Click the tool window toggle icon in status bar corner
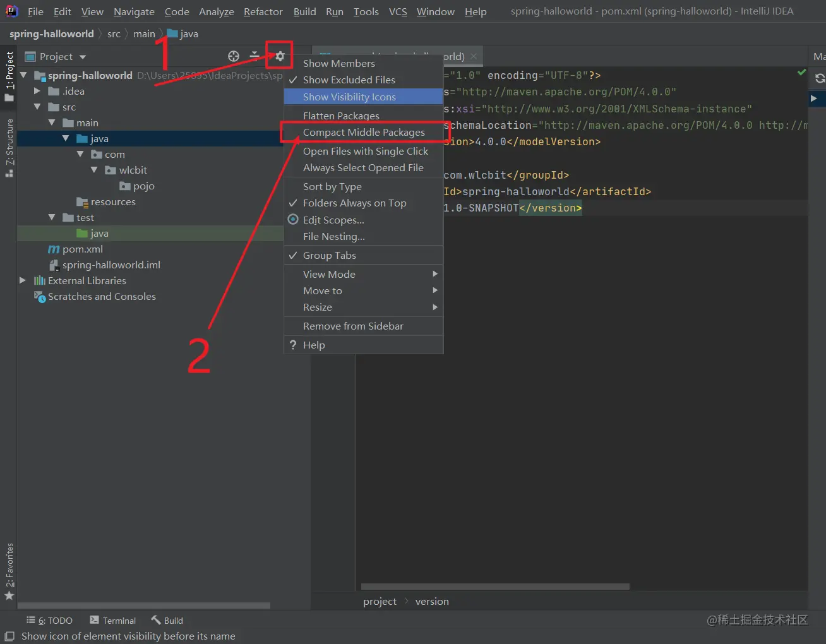The width and height of the screenshot is (826, 644). [9, 636]
